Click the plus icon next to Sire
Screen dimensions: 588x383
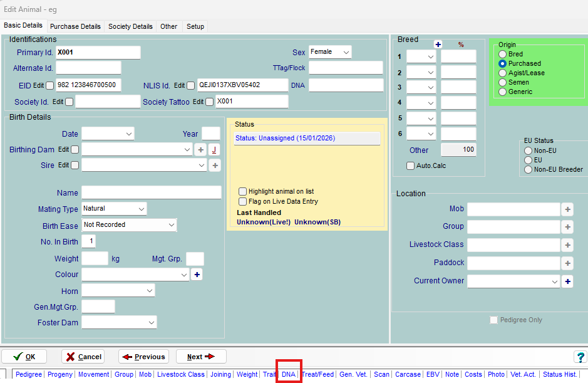click(214, 165)
